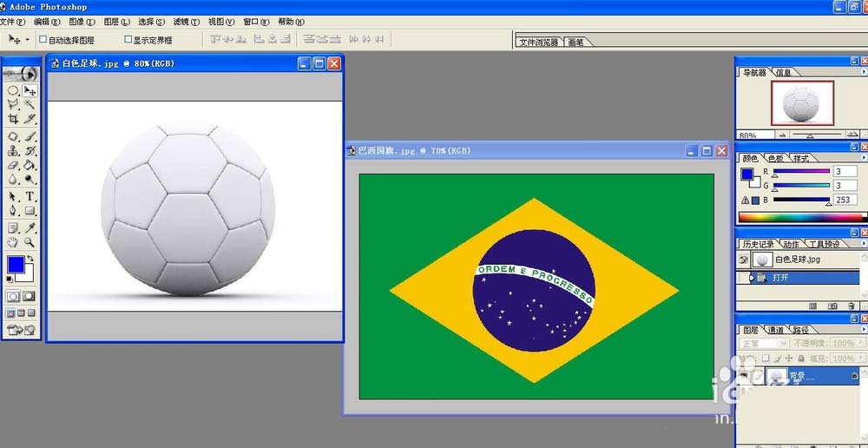Reset to default black and white colors

(10, 279)
